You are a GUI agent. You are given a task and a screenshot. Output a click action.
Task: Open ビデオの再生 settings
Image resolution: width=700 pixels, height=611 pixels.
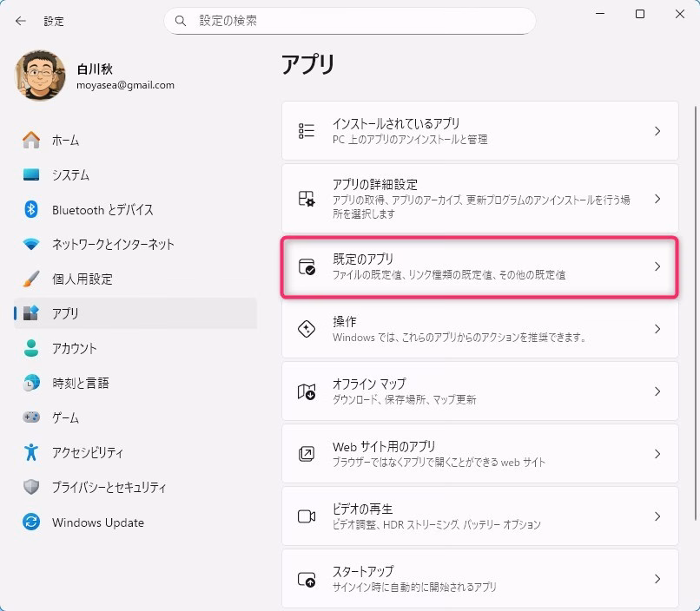pyautogui.click(x=480, y=516)
